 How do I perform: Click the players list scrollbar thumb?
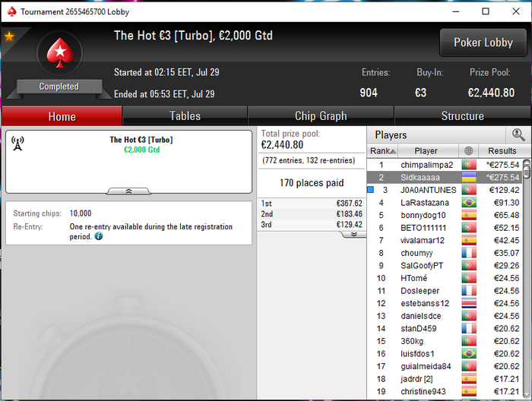point(527,171)
